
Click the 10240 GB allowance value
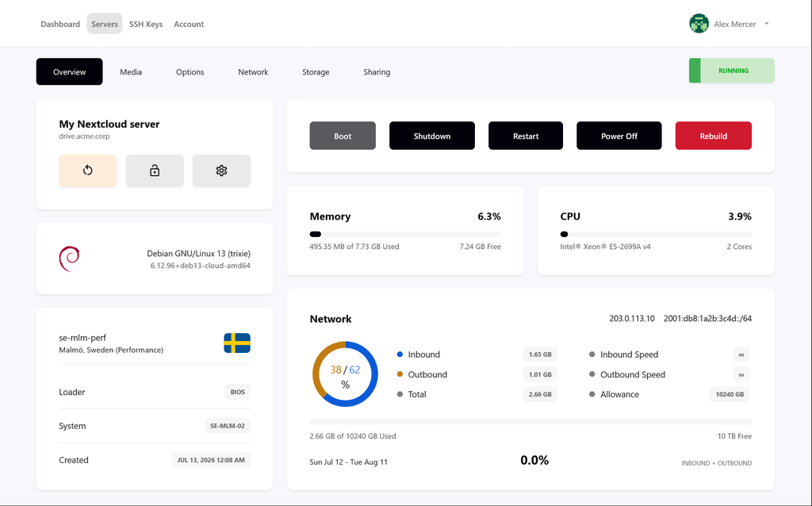[730, 394]
